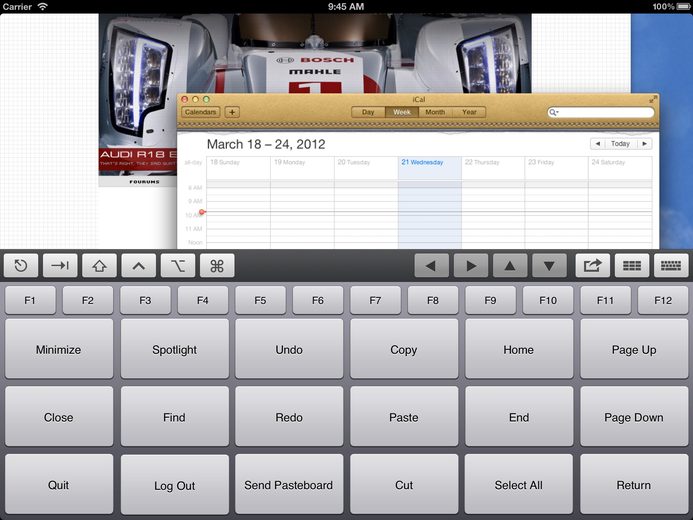The height and width of the screenshot is (520, 693).
Task: Tap the Quit shortcut key
Action: click(x=59, y=484)
